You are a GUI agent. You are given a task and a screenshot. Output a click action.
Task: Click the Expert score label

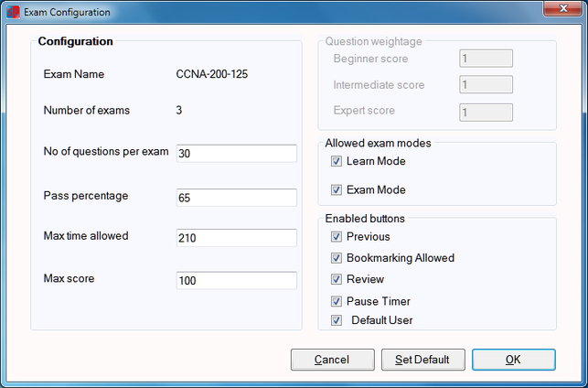pos(364,111)
